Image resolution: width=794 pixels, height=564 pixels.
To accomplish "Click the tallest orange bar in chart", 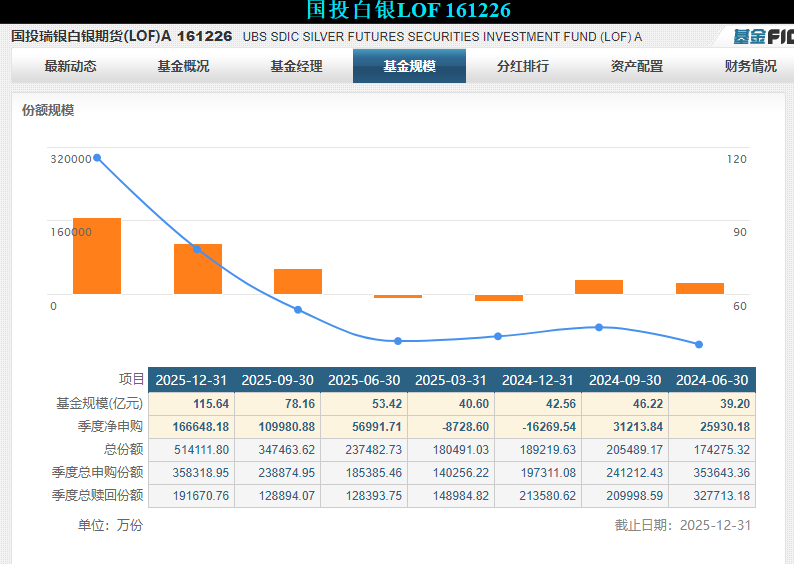I will pyautogui.click(x=97, y=256).
